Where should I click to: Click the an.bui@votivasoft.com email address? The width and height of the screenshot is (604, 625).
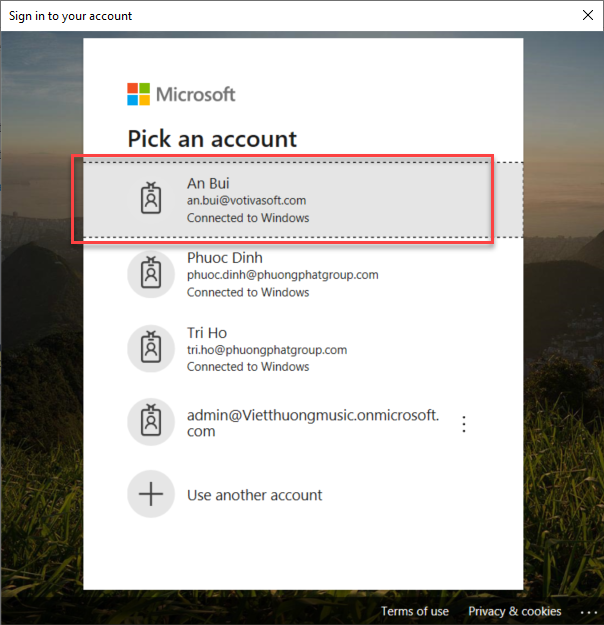click(x=246, y=200)
